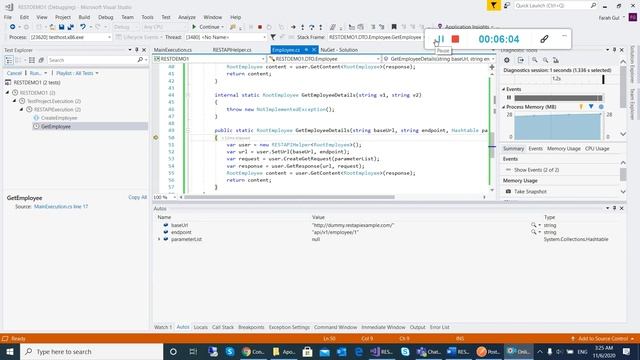Open the Windows Start menu
Viewport: 640px width, 360px height.
(10, 351)
